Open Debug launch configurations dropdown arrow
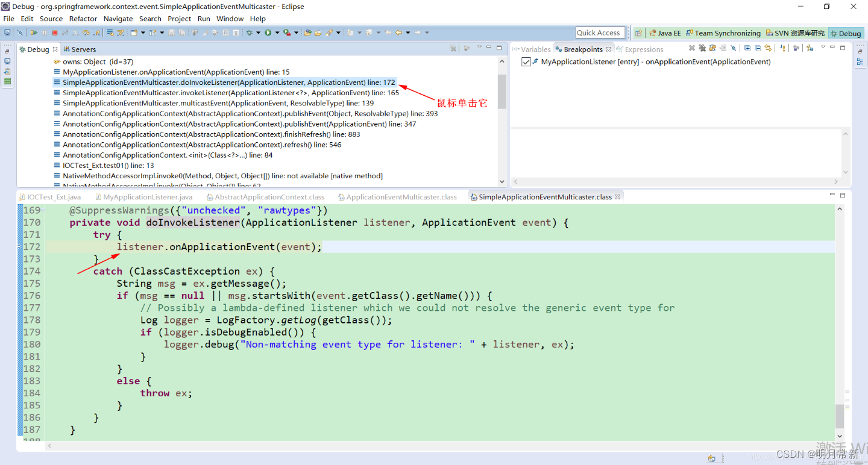Viewport: 868px width, 465px height. 258,33
